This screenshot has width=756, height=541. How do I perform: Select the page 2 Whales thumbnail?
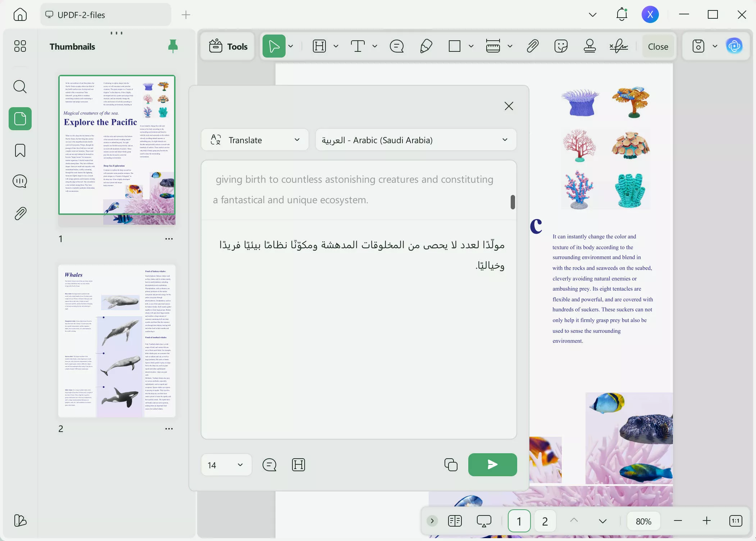[117, 341]
